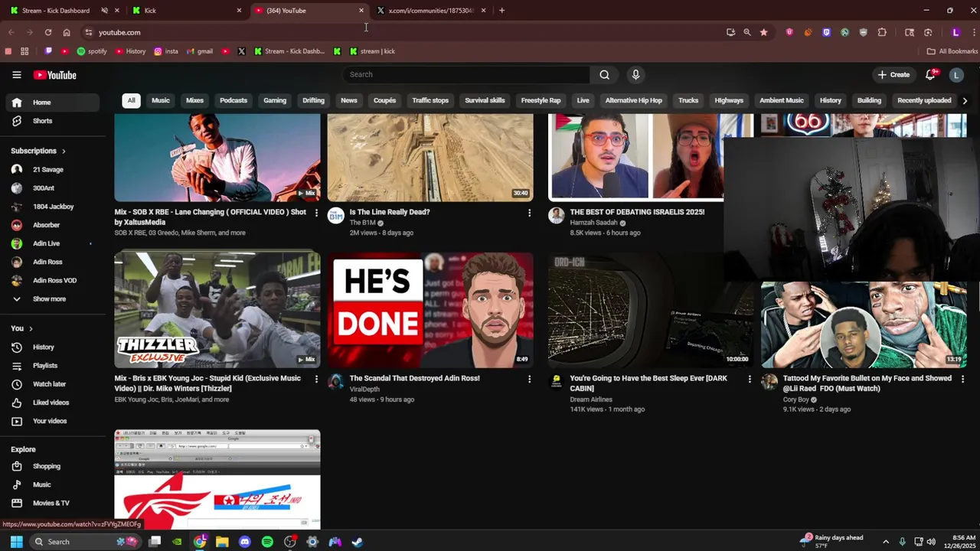Open Watch later in the sidebar

[x=53, y=384]
